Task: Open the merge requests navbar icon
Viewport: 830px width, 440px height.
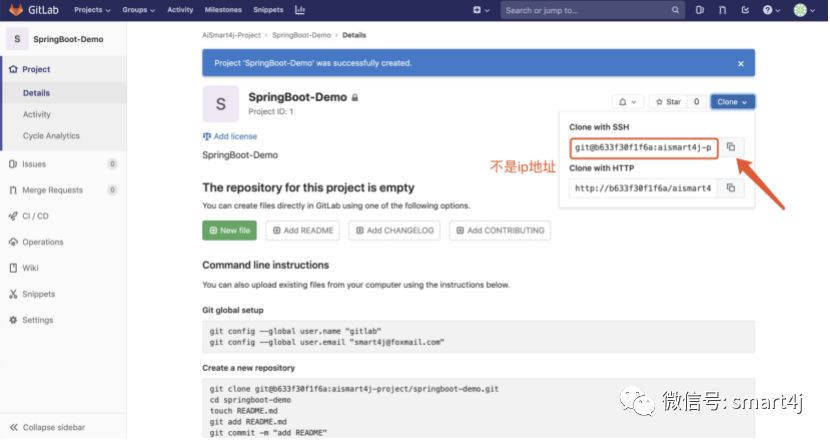Action: [x=723, y=10]
